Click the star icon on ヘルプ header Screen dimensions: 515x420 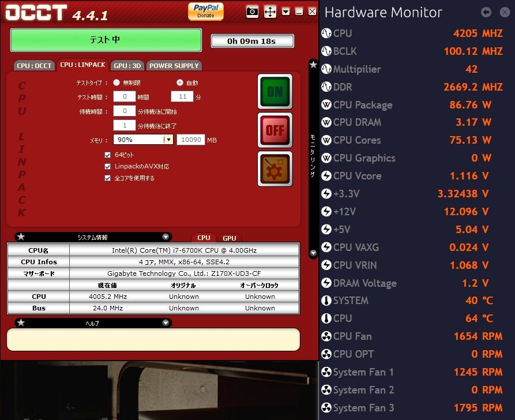tap(21, 322)
